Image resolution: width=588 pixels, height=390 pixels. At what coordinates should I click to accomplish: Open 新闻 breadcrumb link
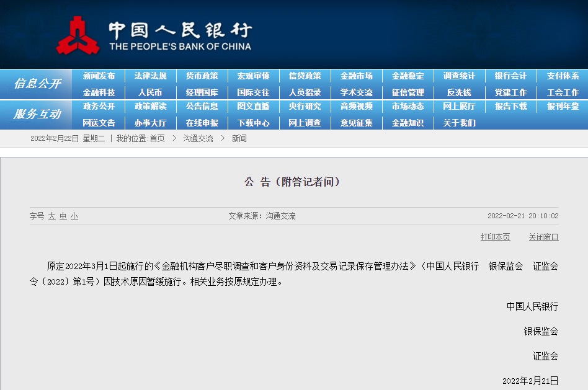click(239, 139)
